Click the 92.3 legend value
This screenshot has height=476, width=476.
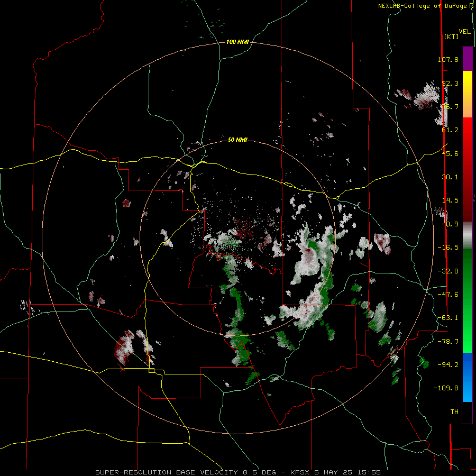coord(450,83)
